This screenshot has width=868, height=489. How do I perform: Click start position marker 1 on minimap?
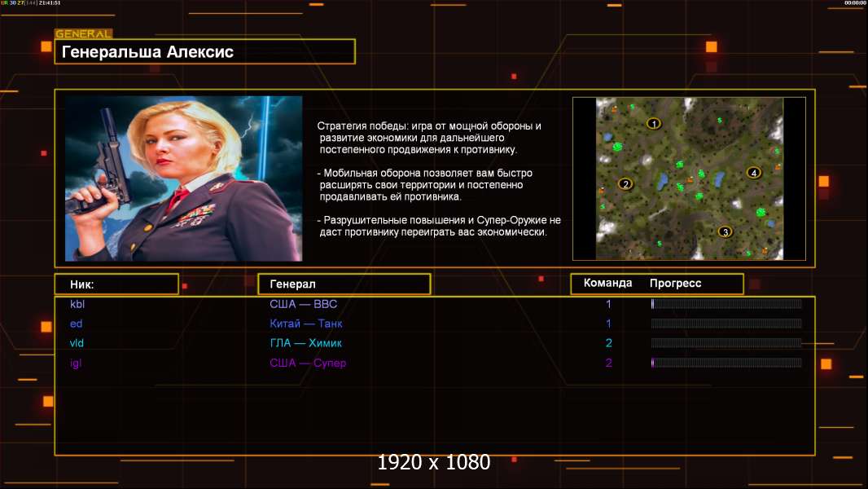coord(654,124)
